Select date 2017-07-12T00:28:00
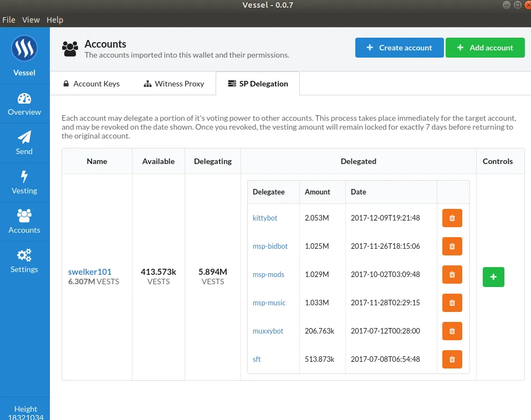Image resolution: width=531 pixels, height=420 pixels. (x=385, y=331)
